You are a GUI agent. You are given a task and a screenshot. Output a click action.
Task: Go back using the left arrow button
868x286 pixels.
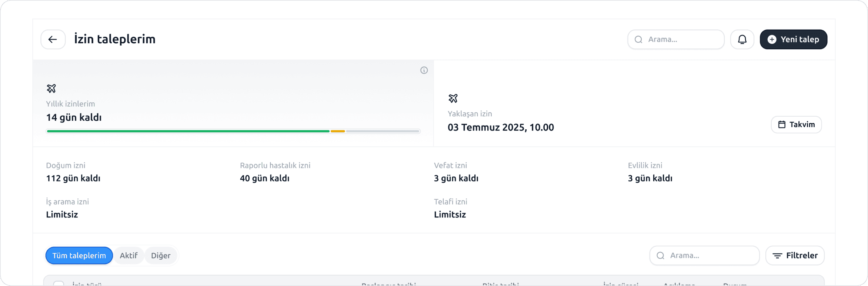coord(53,39)
